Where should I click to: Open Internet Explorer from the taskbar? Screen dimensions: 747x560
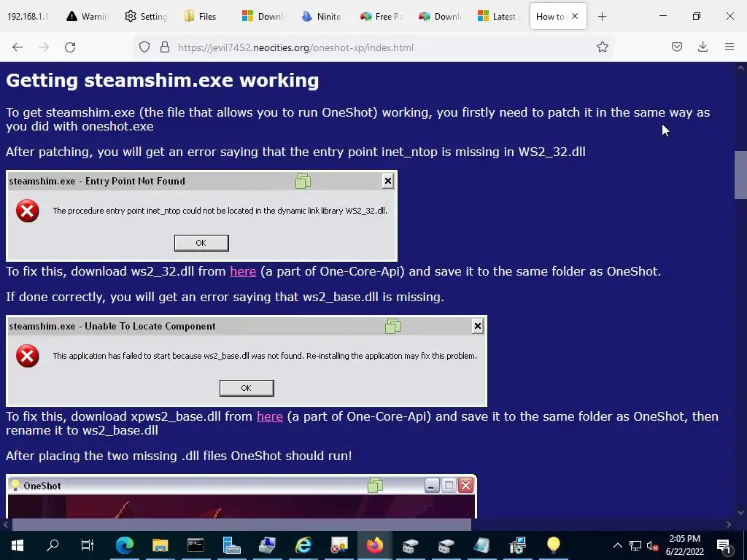pyautogui.click(x=303, y=545)
